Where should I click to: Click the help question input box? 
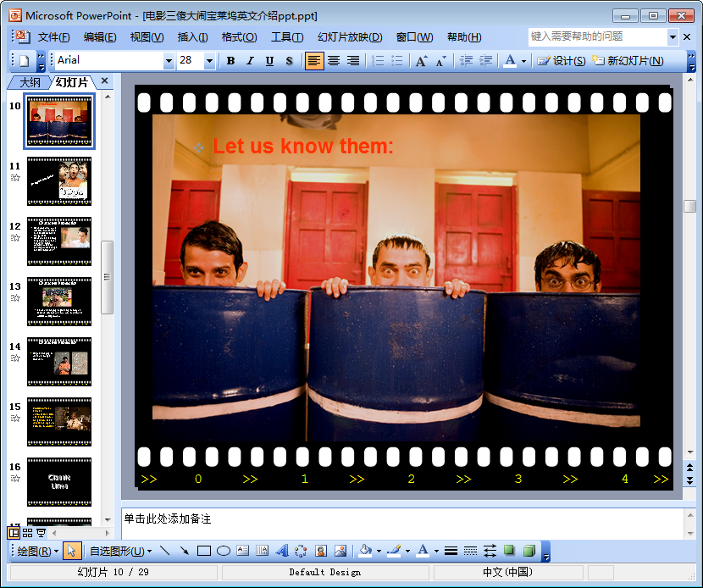pos(598,36)
